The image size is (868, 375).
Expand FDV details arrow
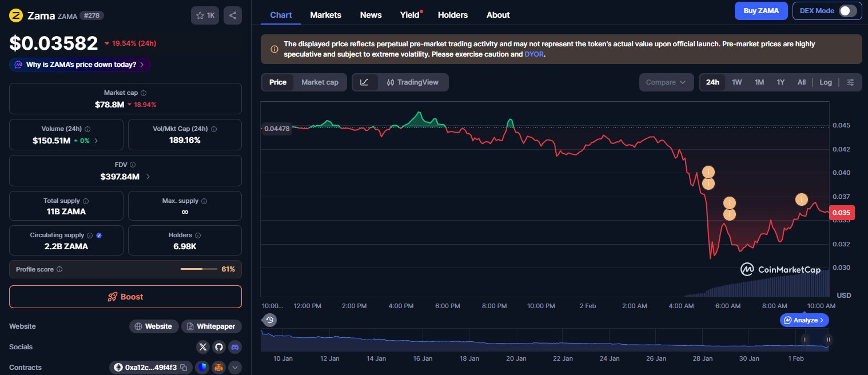(x=149, y=177)
